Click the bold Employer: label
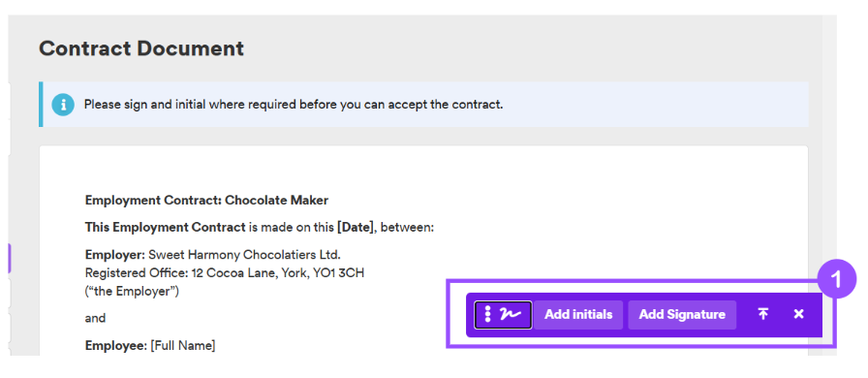This screenshot has height=378, width=868. [x=115, y=255]
